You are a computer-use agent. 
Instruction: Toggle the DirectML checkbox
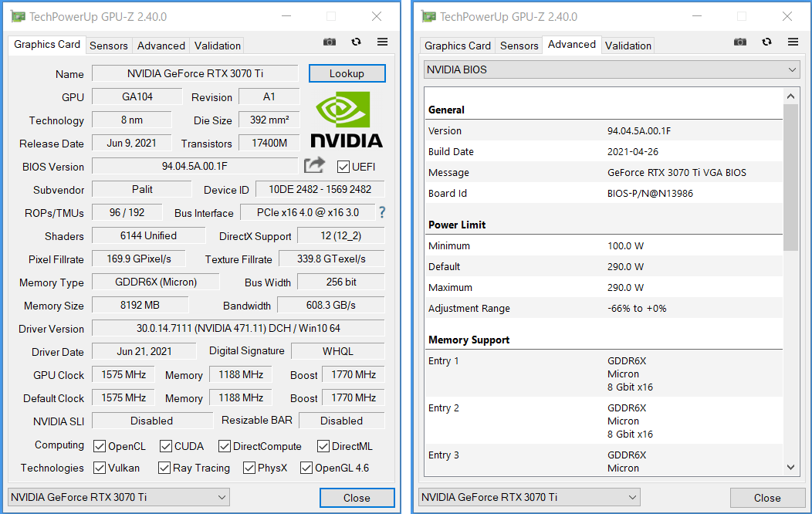pyautogui.click(x=323, y=446)
